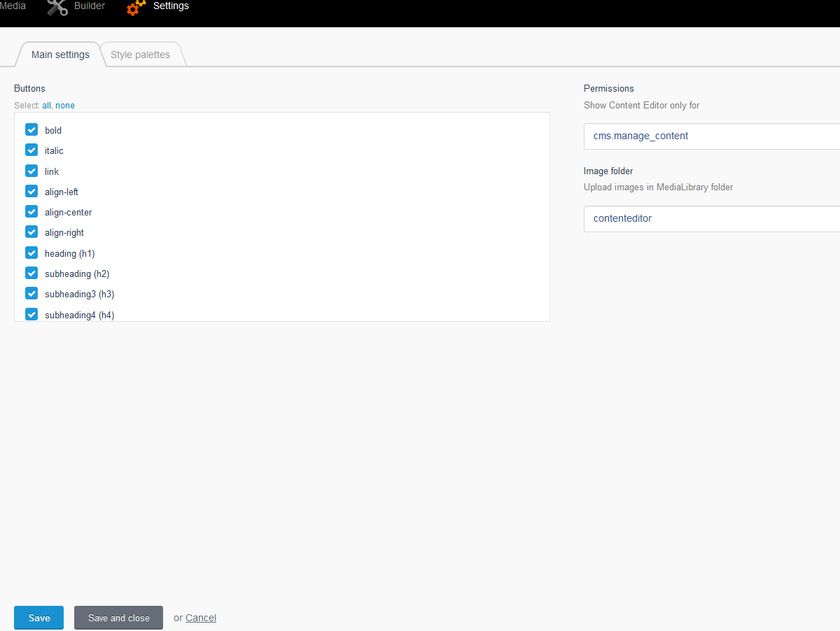Toggle the align-center checkbox
Screen dimensions: 840x631
point(31,211)
